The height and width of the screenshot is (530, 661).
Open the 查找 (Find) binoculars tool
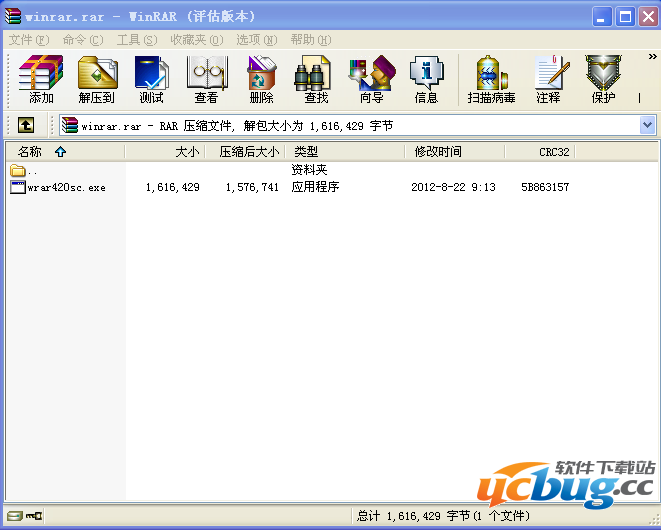[x=316, y=79]
